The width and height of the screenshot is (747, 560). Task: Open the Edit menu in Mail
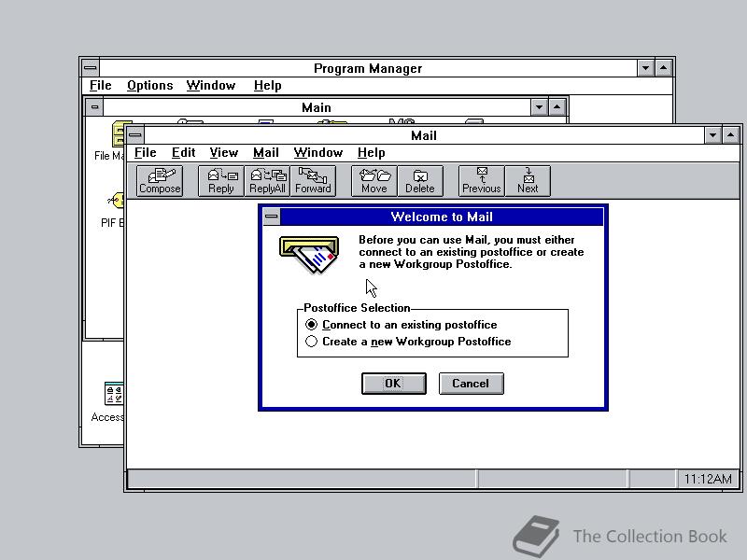pos(183,153)
